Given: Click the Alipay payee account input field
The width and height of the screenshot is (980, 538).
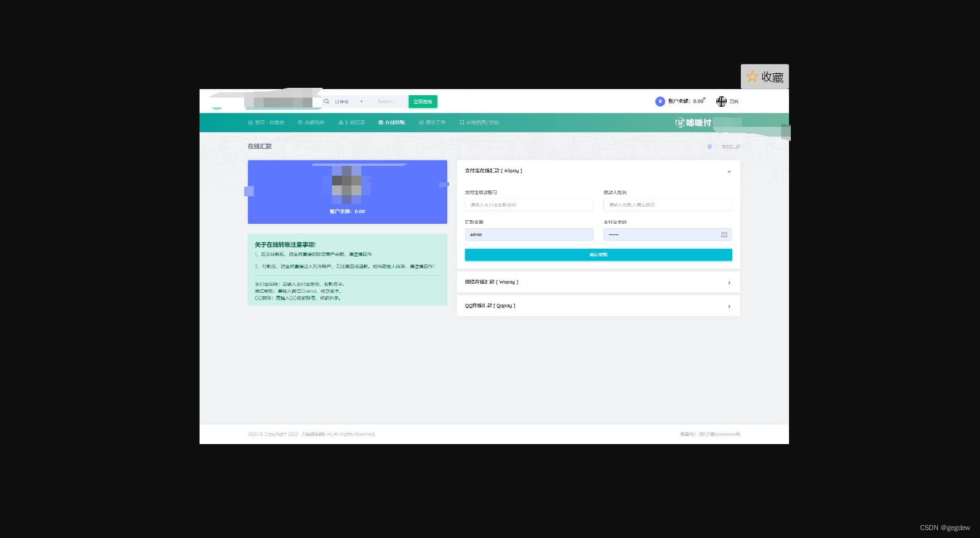Looking at the screenshot, I should [x=528, y=205].
